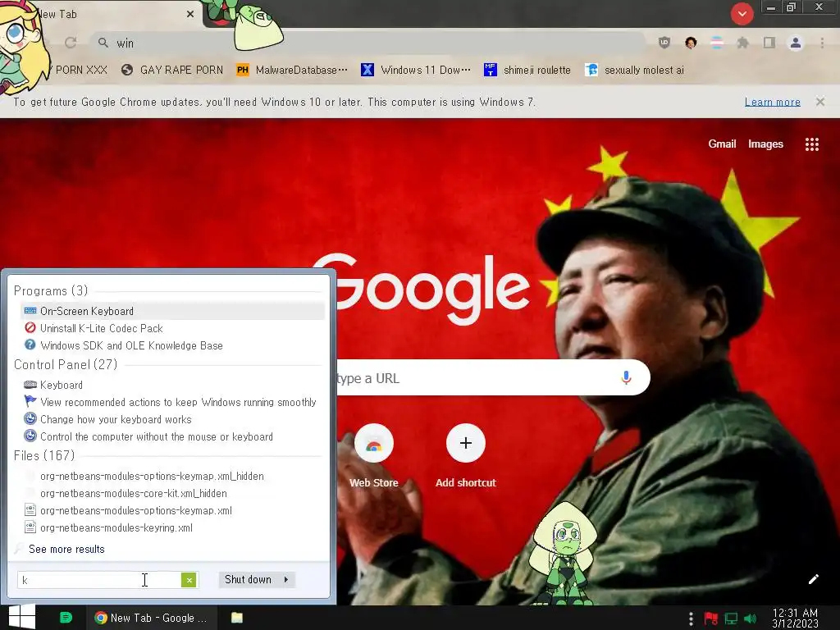840x630 pixels.
Task: Click the round avatar extension icon in toolbar
Action: 691,43
